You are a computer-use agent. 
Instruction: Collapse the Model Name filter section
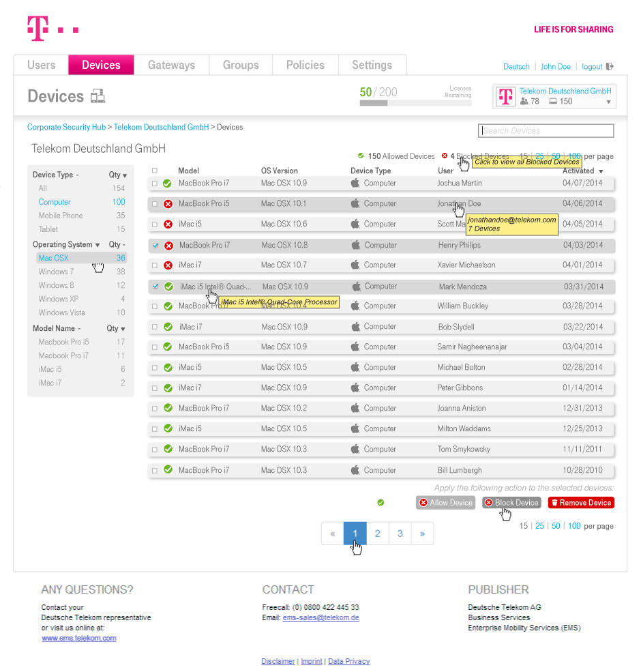pos(79,328)
